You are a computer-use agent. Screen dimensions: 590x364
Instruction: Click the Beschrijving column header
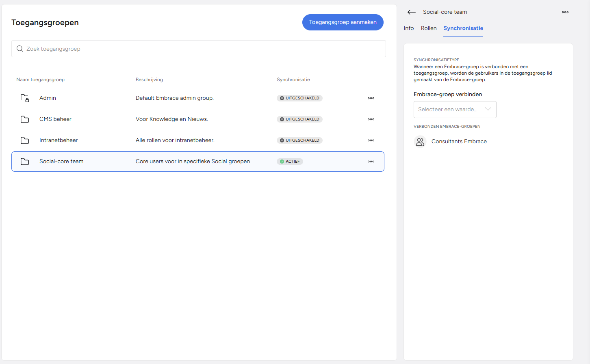149,80
